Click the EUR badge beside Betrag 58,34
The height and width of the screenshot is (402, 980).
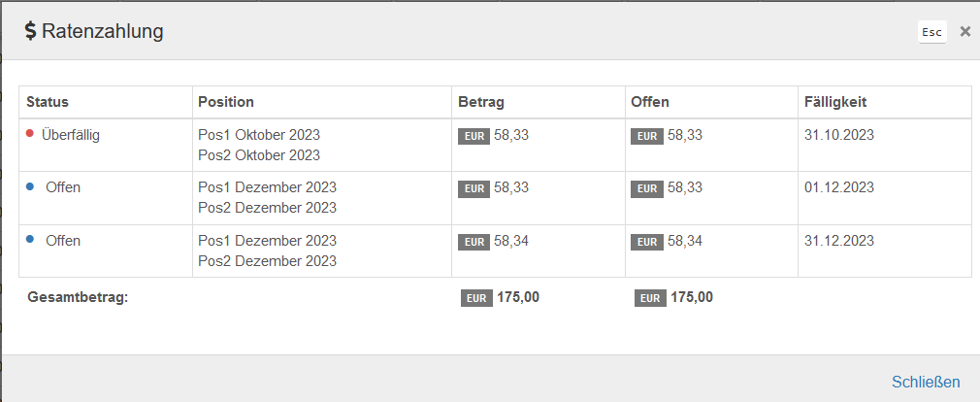tap(474, 243)
